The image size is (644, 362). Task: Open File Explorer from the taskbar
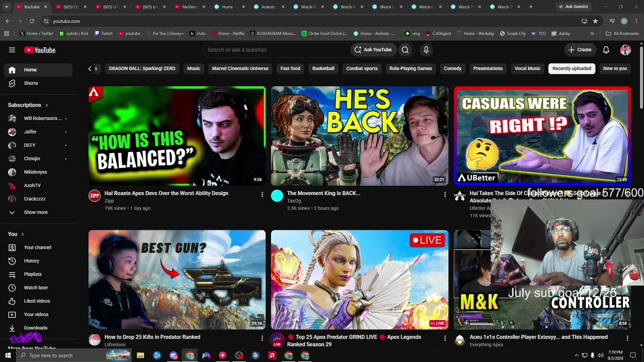[140, 355]
